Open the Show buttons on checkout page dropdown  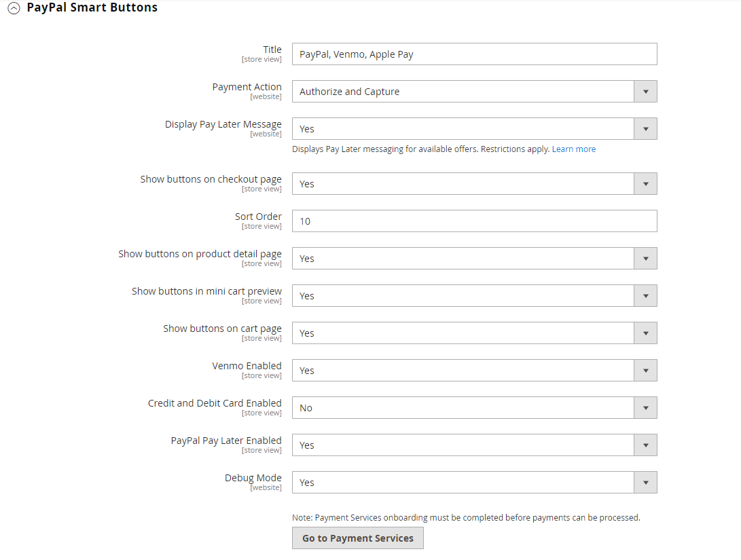(x=645, y=183)
